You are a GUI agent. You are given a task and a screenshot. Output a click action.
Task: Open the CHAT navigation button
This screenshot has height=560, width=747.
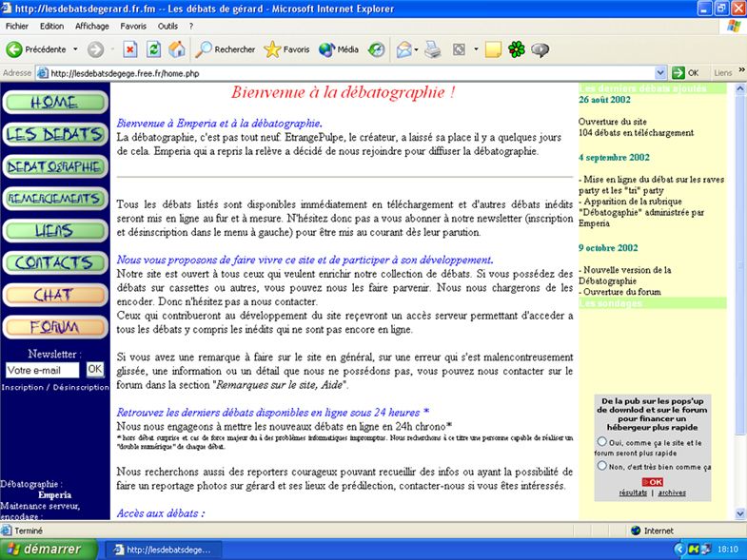click(55, 295)
